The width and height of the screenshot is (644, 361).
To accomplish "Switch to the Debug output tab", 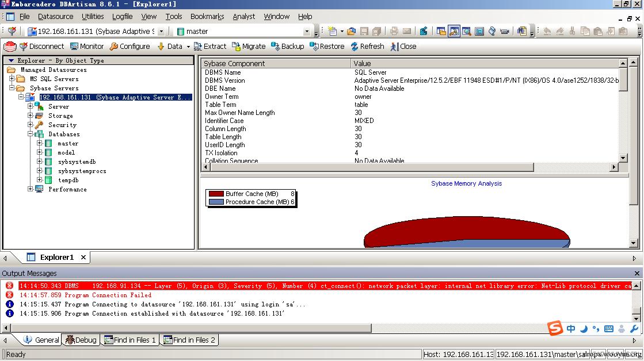I will click(81, 340).
